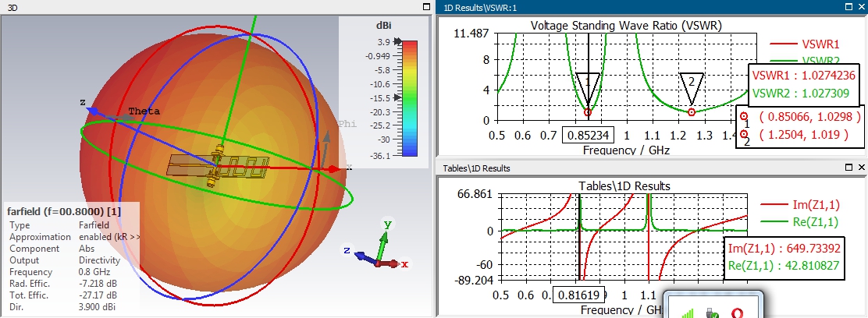868x318 pixels.
Task: Click the VSWR1 : 1.0274236 readout
Action: tap(803, 76)
